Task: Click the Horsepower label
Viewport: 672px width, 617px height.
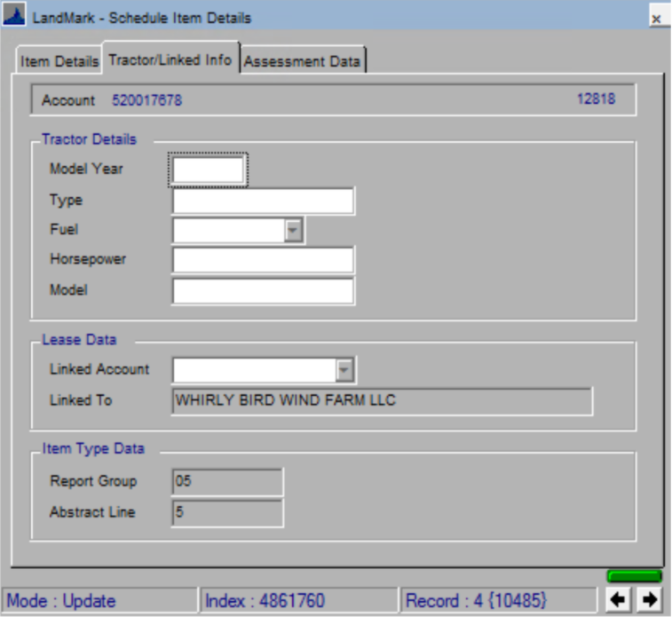Action: point(88,259)
